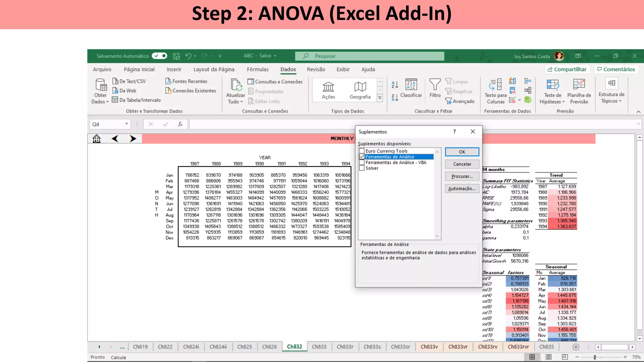This screenshot has height=362, width=644.
Task: Click the home icon above the sheet
Action: [x=97, y=139]
